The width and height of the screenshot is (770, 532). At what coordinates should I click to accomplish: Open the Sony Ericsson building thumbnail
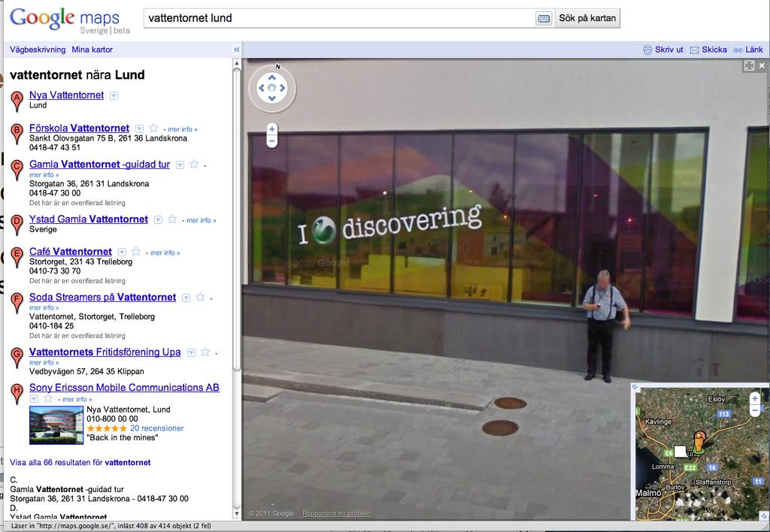[56, 425]
